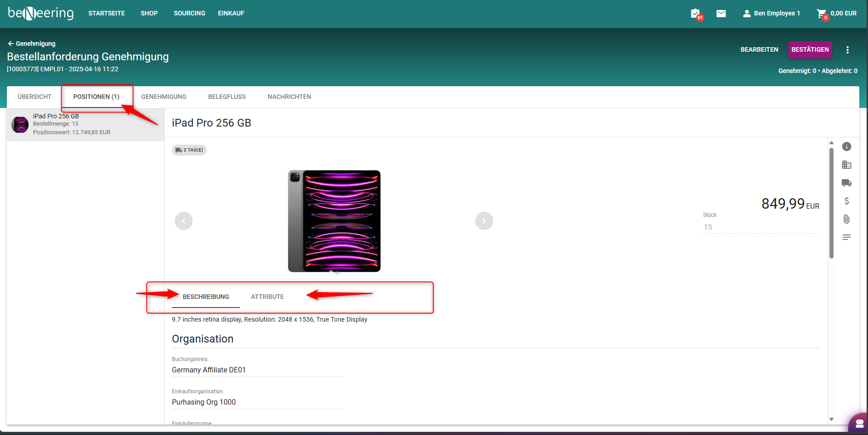The image size is (868, 435).
Task: Open the ATTRIBUTE sub-tab
Action: click(268, 297)
